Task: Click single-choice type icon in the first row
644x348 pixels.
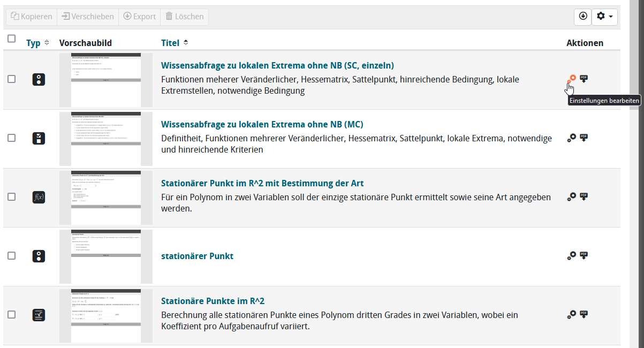Action: pos(39,79)
